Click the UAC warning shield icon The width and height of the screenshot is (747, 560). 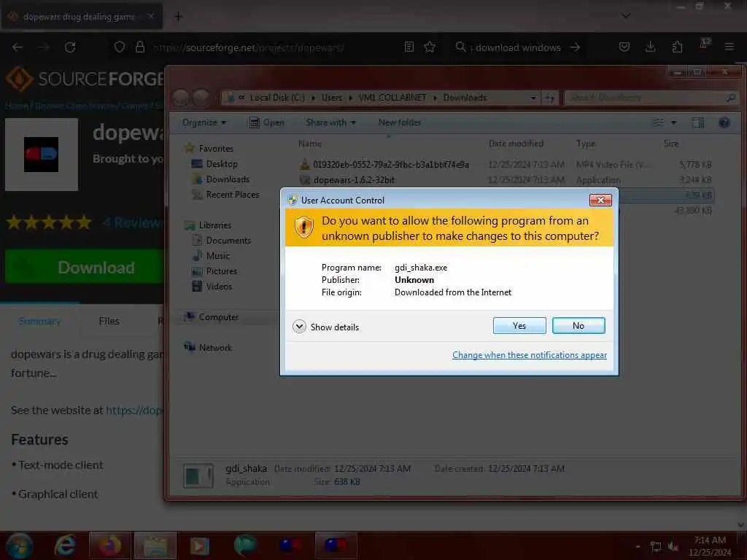tap(303, 227)
